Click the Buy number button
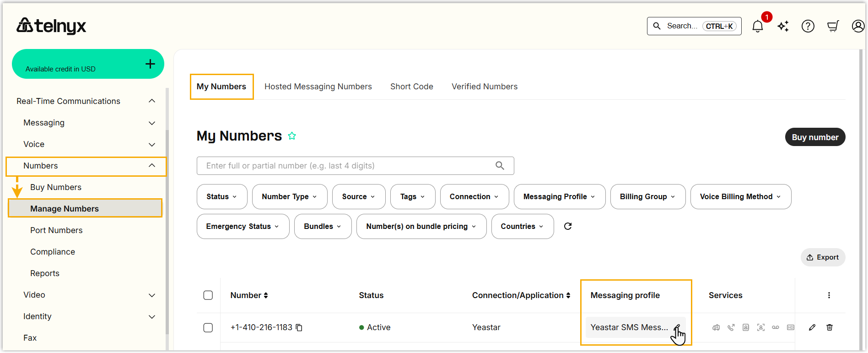The width and height of the screenshot is (868, 353). (x=815, y=137)
